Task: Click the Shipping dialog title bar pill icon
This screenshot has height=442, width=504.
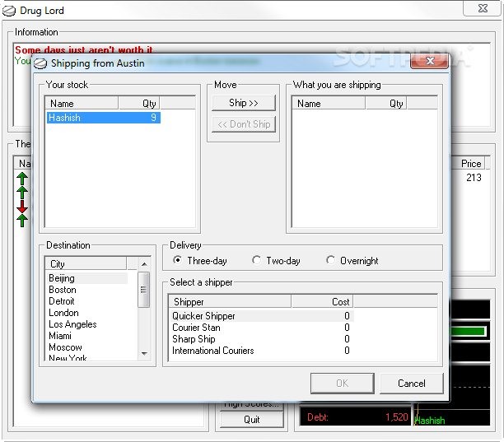Action: click(40, 63)
